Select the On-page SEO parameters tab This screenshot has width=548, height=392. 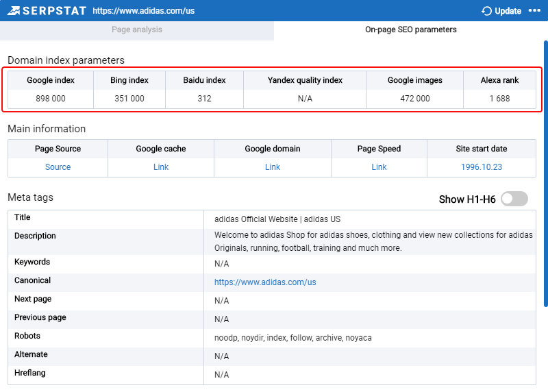coord(410,29)
